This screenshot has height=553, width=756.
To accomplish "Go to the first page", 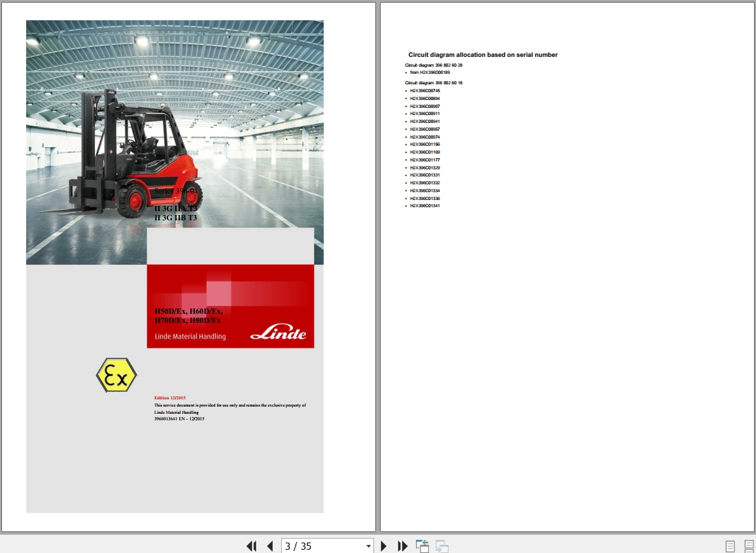I will click(x=251, y=546).
